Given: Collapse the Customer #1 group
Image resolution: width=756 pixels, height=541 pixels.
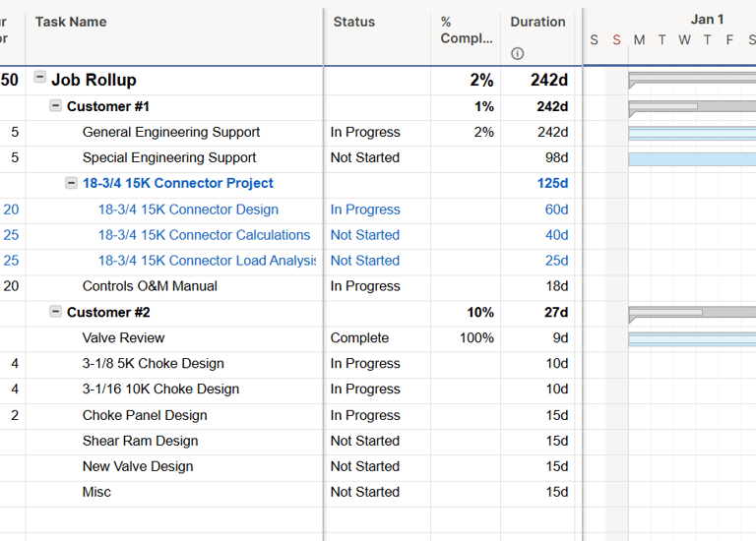Looking at the screenshot, I should [x=56, y=105].
